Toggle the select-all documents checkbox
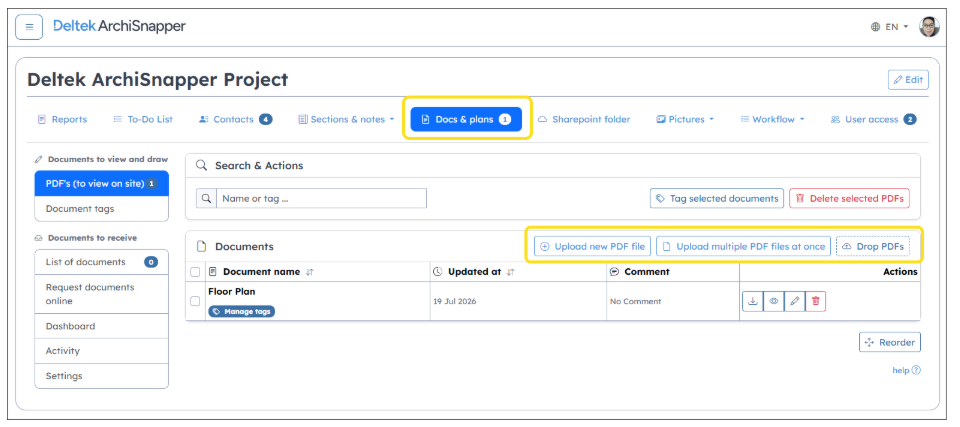 [195, 272]
